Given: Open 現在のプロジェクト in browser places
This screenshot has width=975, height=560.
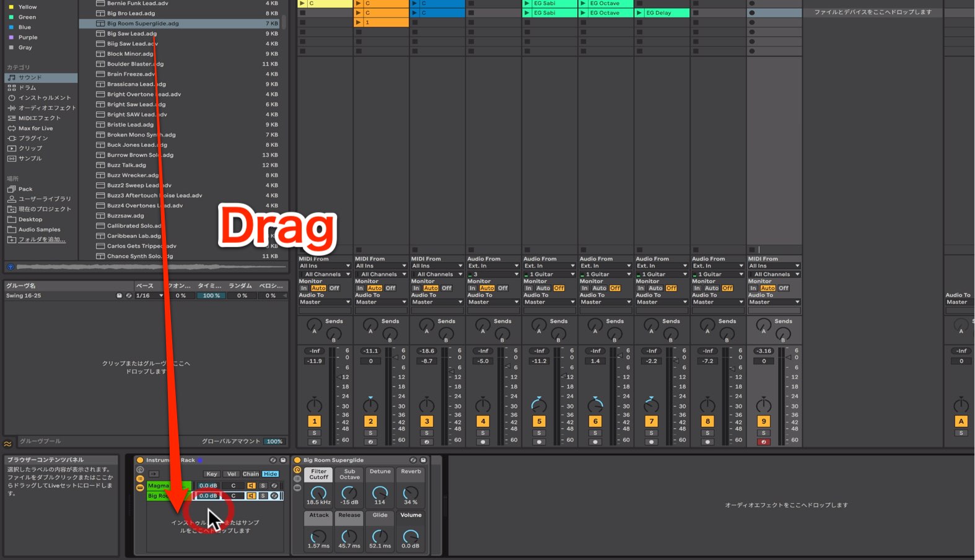Looking at the screenshot, I should (x=39, y=209).
